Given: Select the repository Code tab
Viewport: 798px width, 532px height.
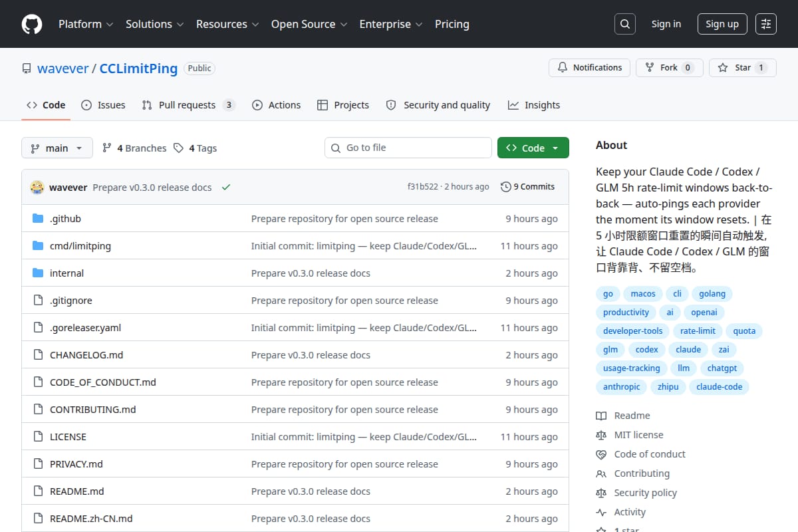Looking at the screenshot, I should [46, 105].
